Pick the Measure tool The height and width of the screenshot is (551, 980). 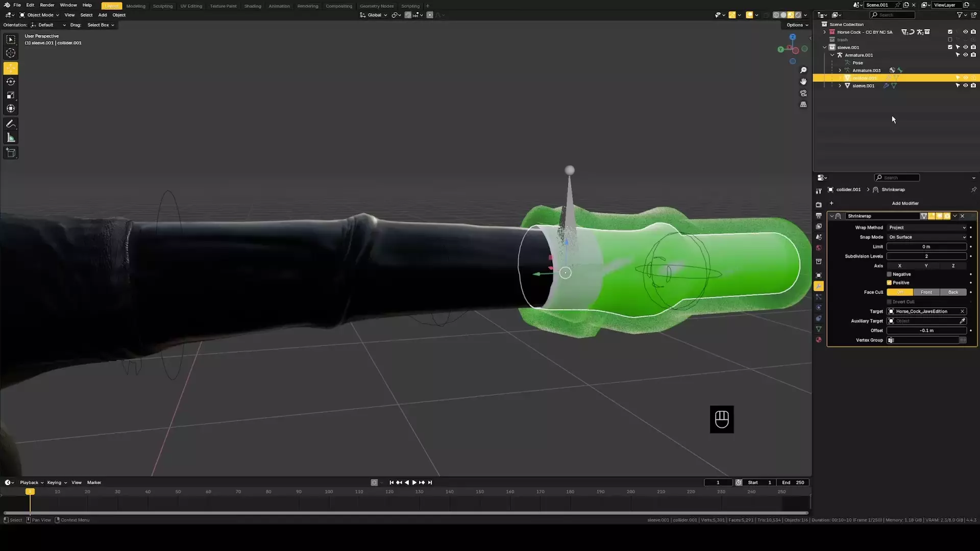click(x=11, y=138)
